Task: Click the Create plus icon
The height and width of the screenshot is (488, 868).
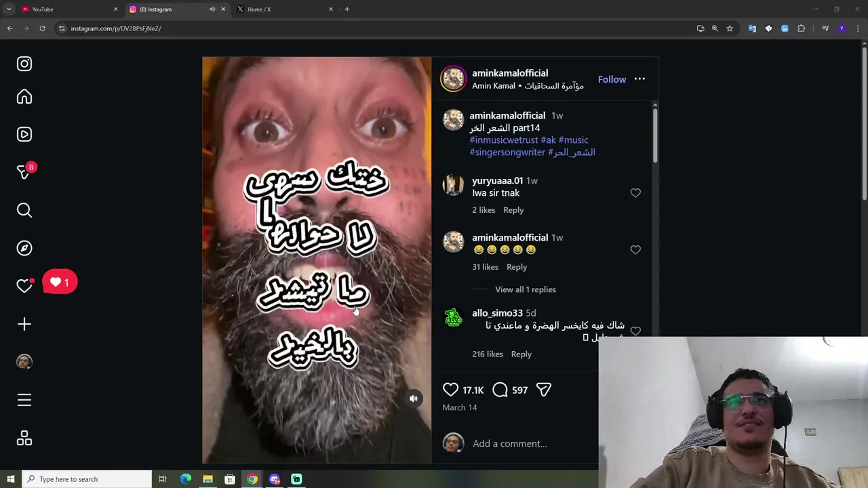Action: click(x=24, y=324)
